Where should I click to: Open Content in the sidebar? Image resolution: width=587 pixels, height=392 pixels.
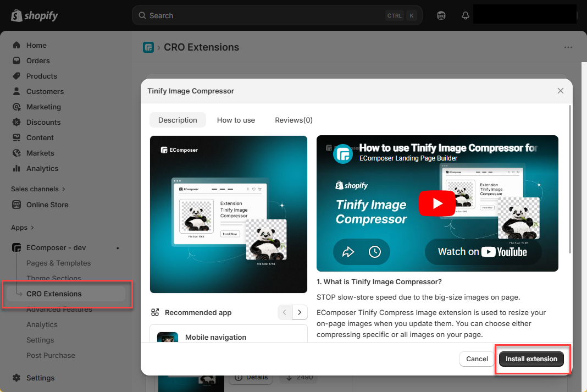point(40,137)
